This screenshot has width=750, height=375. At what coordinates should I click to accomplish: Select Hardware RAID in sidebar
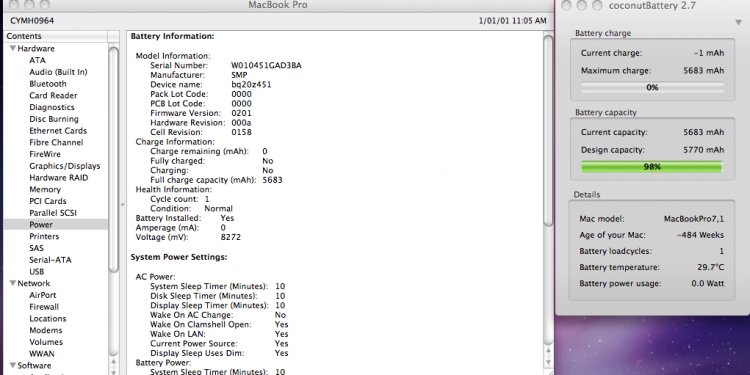click(x=59, y=177)
